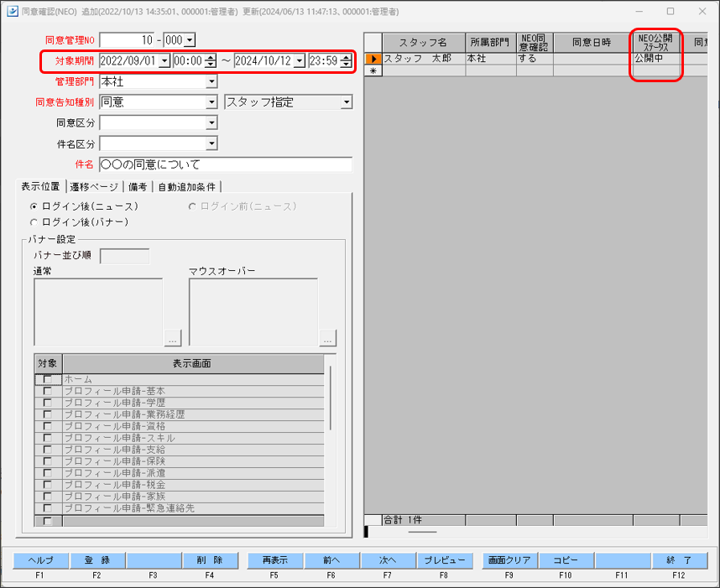Select the row marker arrow for スタッフ 太郎
Screen dimensions: 720x588
click(x=373, y=59)
